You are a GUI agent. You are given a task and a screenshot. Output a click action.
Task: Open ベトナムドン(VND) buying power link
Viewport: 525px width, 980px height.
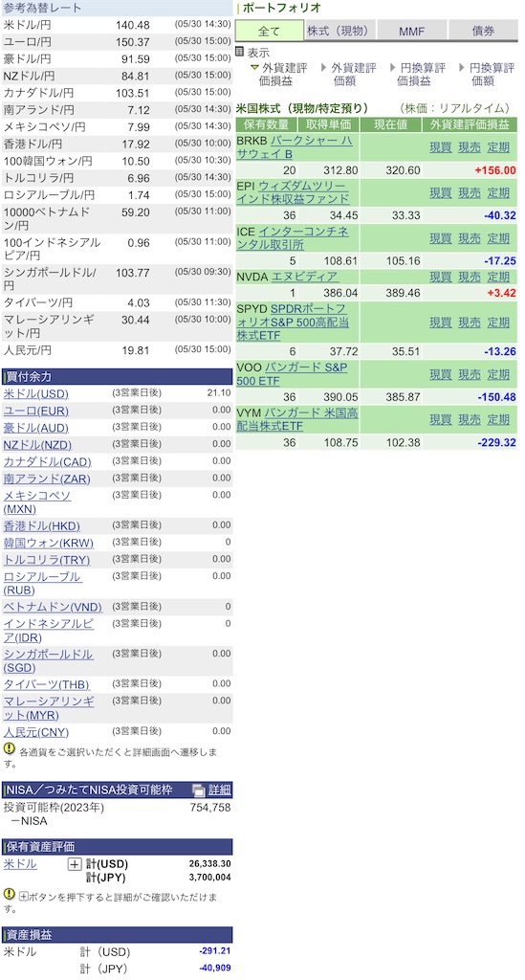pyautogui.click(x=53, y=607)
